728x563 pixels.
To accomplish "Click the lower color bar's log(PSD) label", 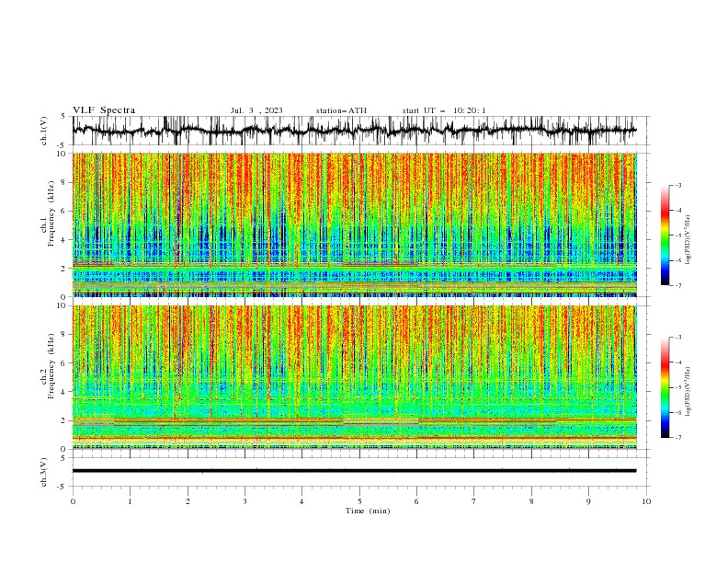I will pos(688,391).
